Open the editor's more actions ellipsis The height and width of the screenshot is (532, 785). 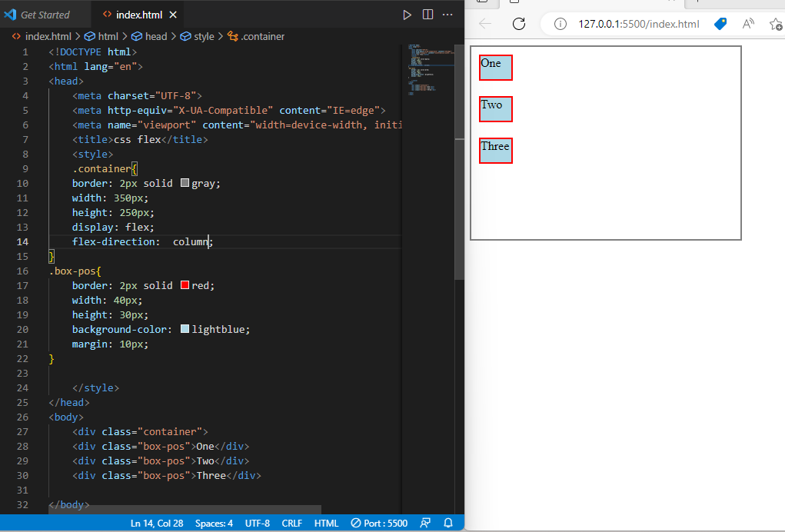447,15
